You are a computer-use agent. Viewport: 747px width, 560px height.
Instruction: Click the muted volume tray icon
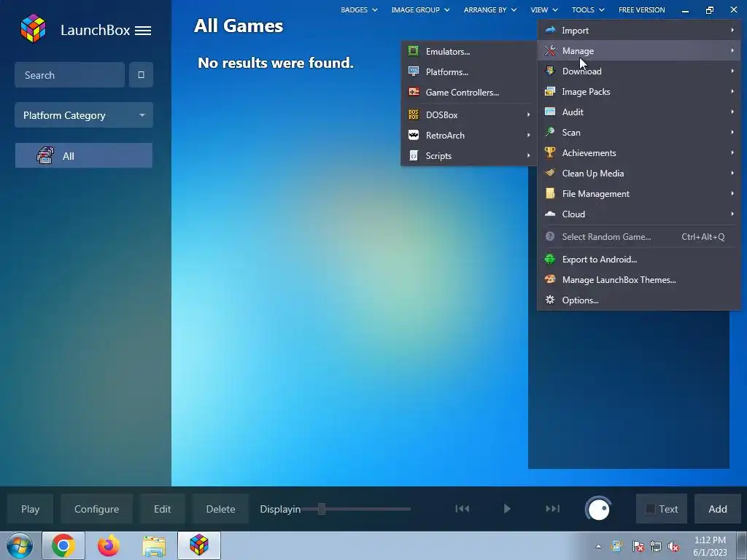point(673,546)
